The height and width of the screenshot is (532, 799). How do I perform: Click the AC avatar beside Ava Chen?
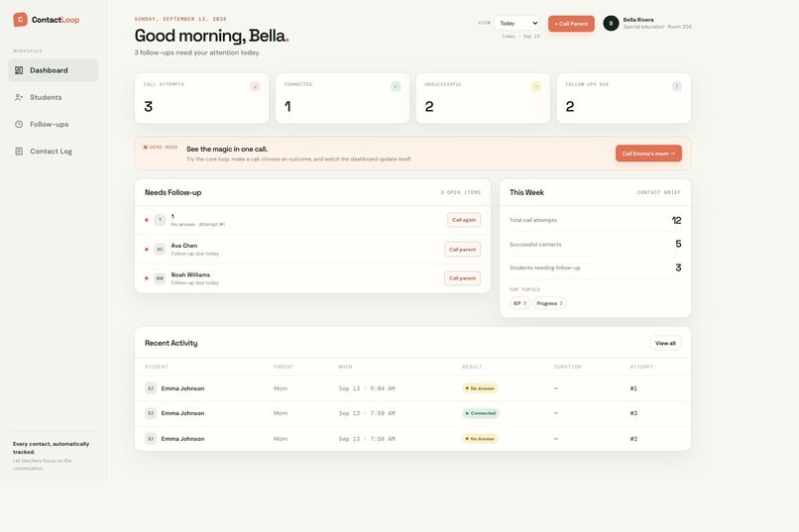point(160,250)
